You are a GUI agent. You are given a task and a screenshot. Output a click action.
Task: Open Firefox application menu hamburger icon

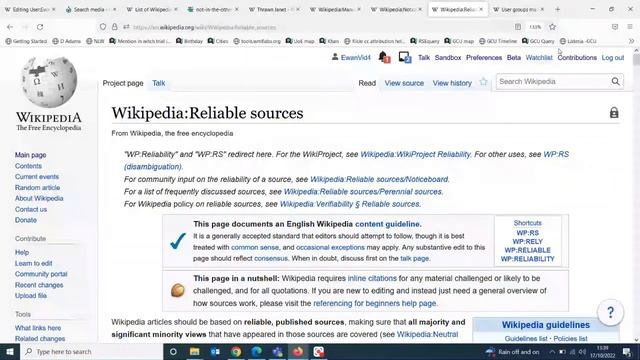tap(630, 27)
